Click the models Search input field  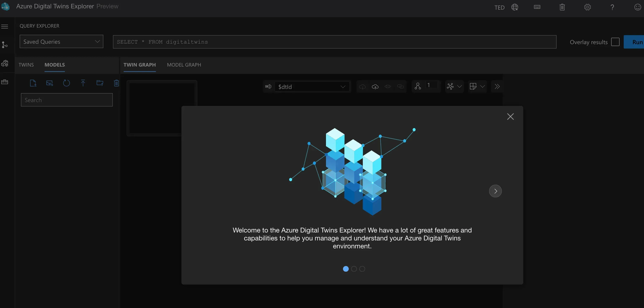click(67, 100)
